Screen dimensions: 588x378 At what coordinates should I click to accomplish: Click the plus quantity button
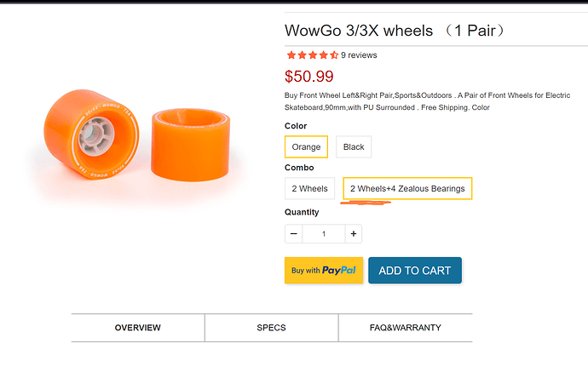click(354, 234)
